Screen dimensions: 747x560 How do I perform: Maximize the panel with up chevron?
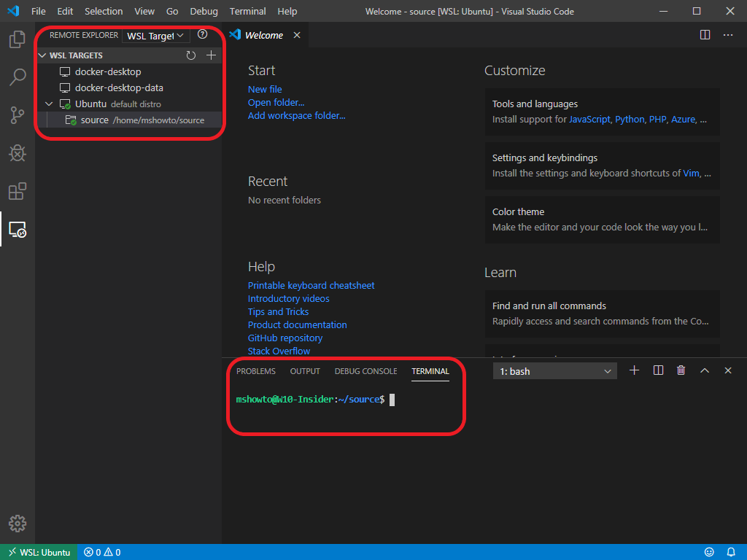click(705, 370)
